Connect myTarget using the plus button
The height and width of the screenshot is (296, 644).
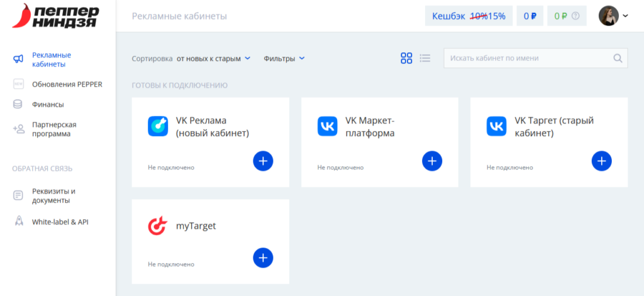pos(263,258)
